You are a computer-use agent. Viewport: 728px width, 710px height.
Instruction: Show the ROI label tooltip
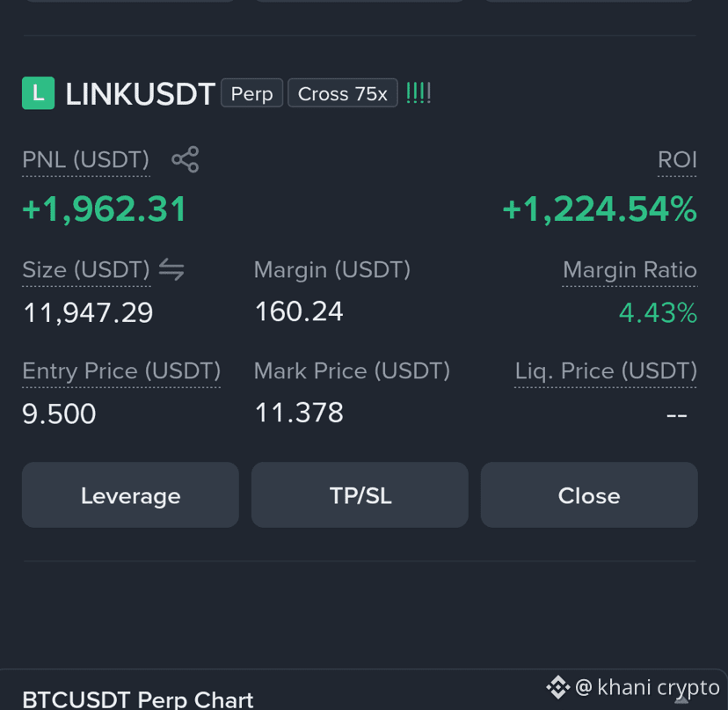(x=677, y=160)
